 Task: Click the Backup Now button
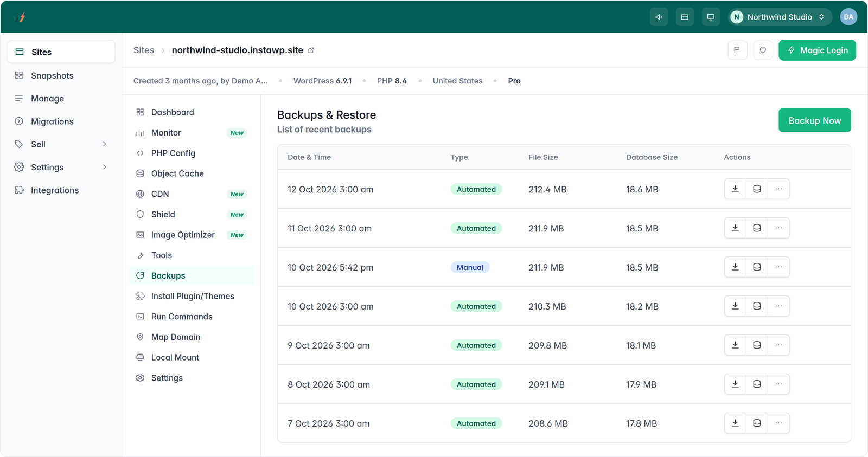point(815,120)
